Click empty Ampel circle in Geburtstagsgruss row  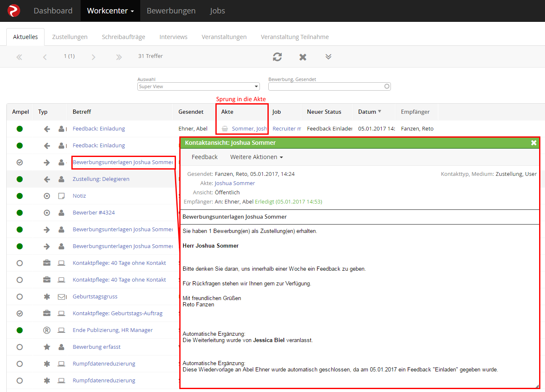click(x=20, y=297)
